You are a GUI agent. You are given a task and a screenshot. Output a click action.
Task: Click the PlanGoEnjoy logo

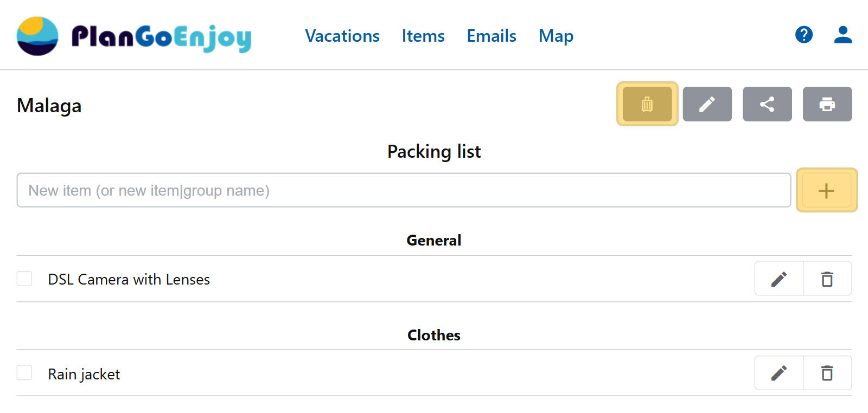coord(134,36)
